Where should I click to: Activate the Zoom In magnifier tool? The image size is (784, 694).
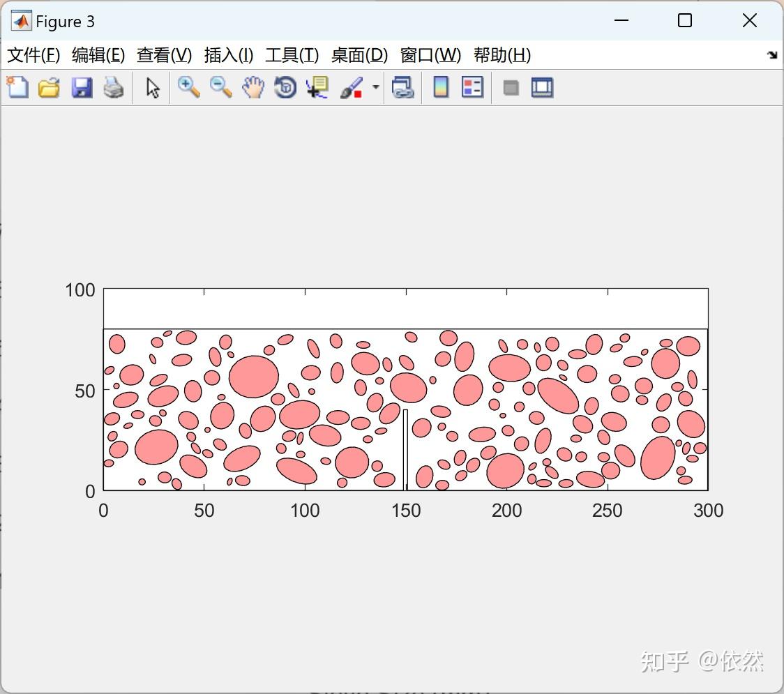[x=189, y=87]
